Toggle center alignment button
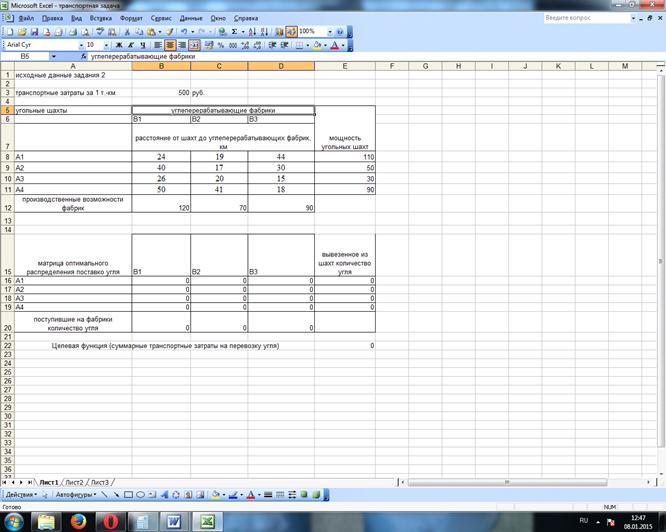The image size is (666, 532). tap(171, 45)
